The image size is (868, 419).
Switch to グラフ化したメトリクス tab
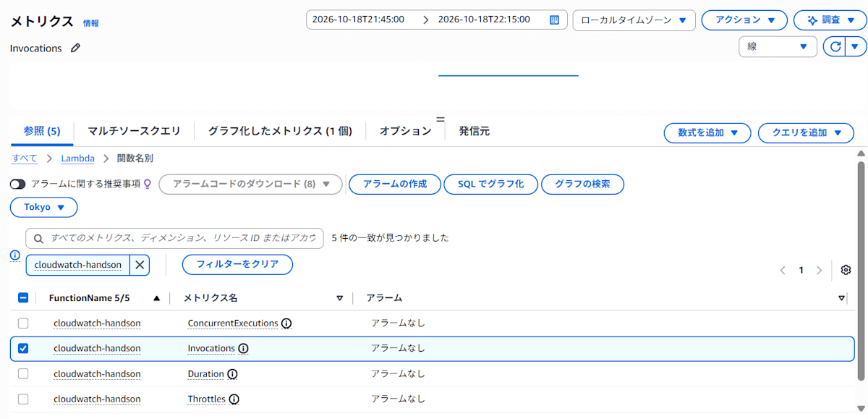(280, 131)
